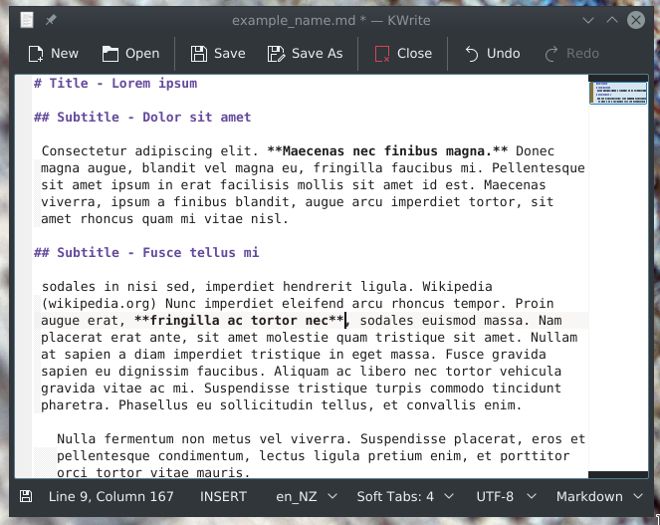Click the modified-document icon in status bar
Image resolution: width=660 pixels, height=525 pixels.
[26, 496]
